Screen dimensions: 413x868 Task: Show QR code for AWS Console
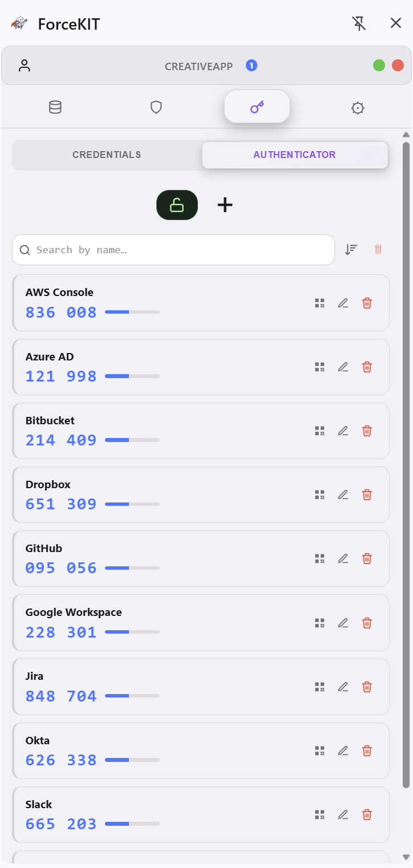(x=319, y=303)
